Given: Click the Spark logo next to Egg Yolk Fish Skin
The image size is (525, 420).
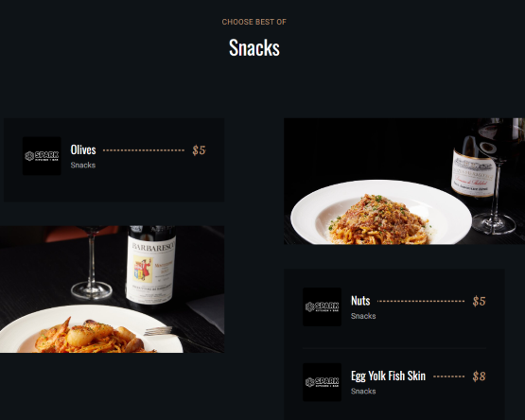Looking at the screenshot, I should click(x=323, y=382).
